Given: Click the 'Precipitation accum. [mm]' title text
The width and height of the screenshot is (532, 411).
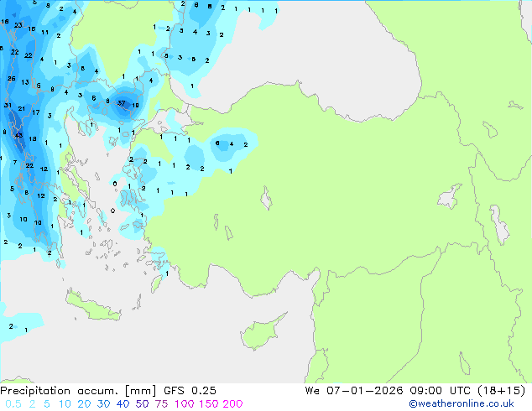Looking at the screenshot, I should pyautogui.click(x=78, y=391).
